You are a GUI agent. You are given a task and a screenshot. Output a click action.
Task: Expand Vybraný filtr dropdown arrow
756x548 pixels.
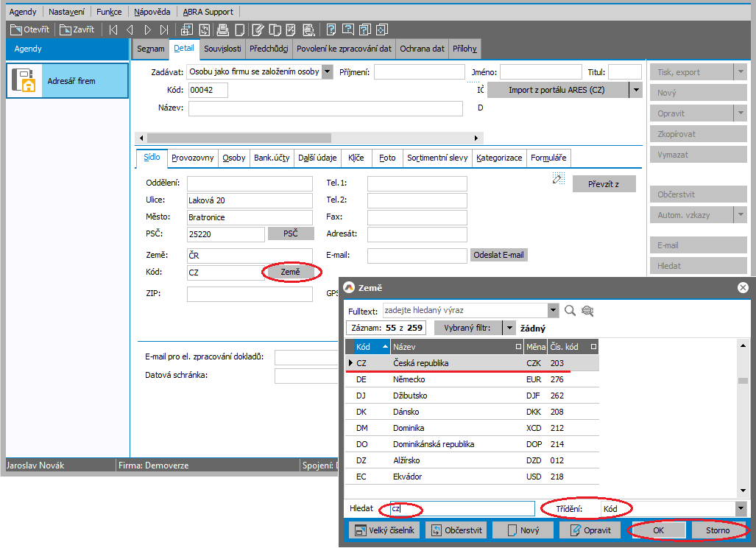[508, 328]
